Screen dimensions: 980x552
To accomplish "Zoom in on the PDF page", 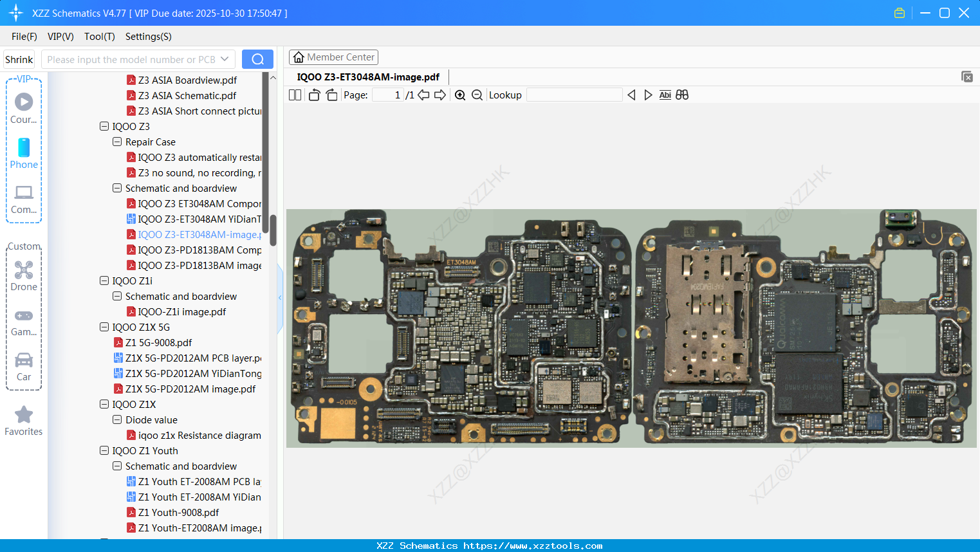I will tap(460, 95).
